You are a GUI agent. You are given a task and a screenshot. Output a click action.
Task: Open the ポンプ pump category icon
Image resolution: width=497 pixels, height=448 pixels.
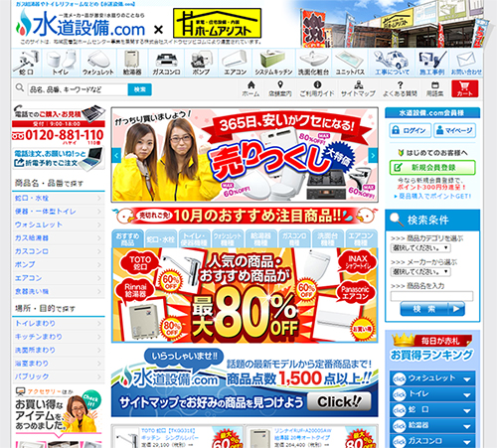coord(201,63)
